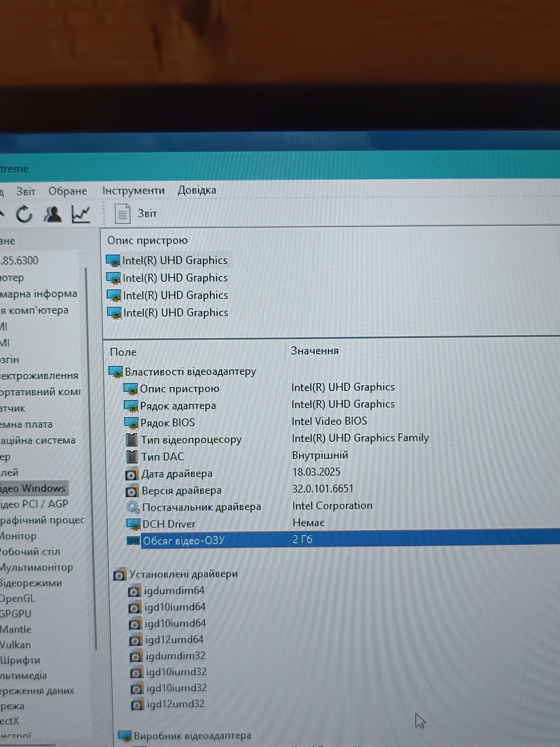560x747 pixels.
Task: Click the Установлені драйвери group icon
Action: coord(119,575)
